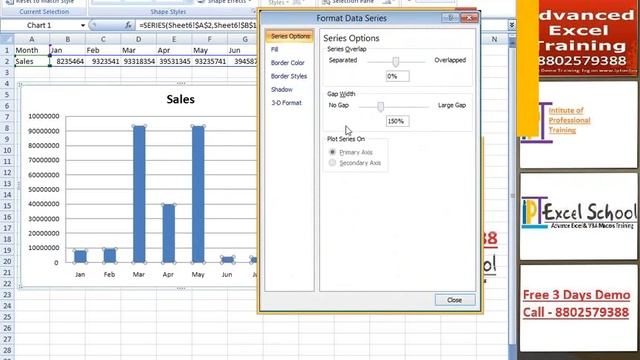Click the Gap Width 150% field

[398, 121]
